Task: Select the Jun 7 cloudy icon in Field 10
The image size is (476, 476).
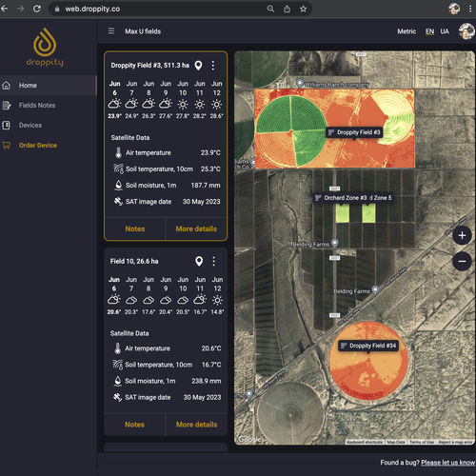Action: point(131,300)
